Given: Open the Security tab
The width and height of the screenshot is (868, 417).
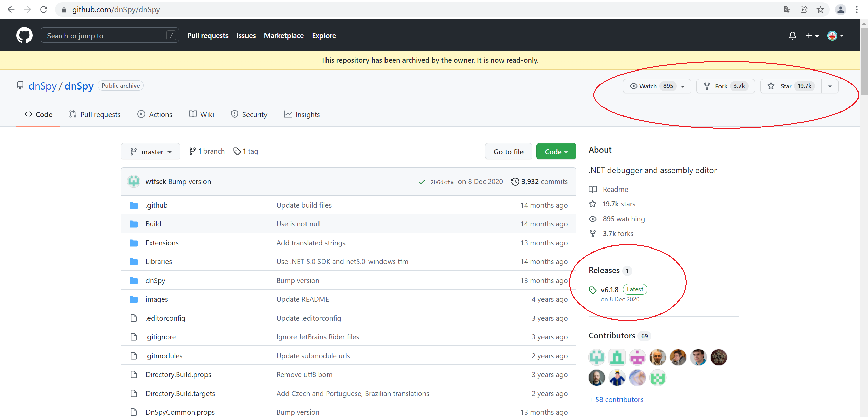Looking at the screenshot, I should point(249,114).
